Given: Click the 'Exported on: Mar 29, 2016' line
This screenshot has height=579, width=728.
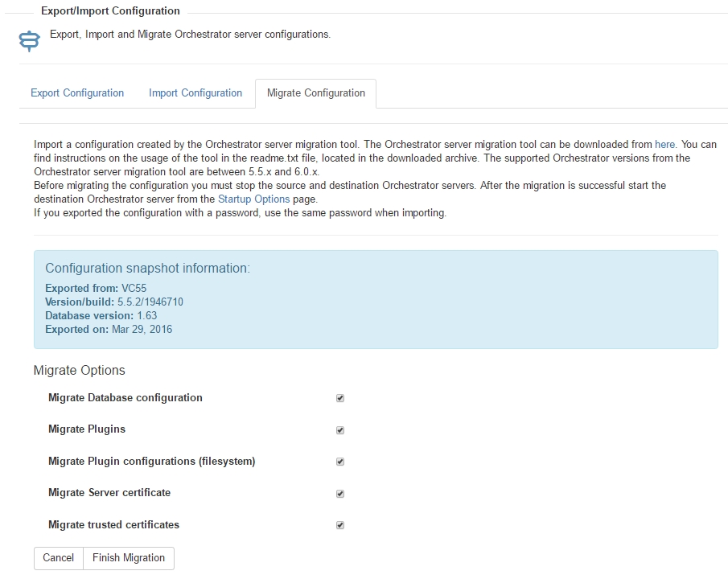Looking at the screenshot, I should point(109,329).
